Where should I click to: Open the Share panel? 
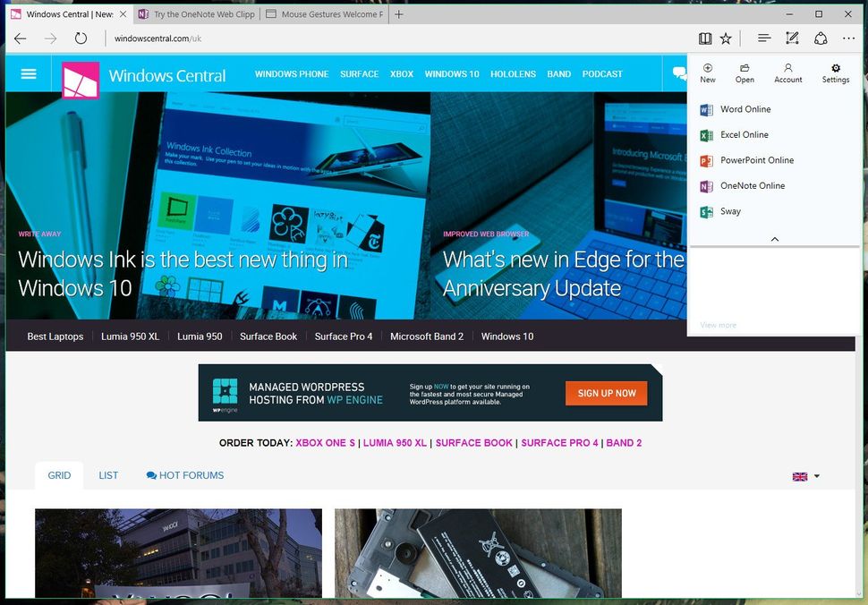[821, 38]
